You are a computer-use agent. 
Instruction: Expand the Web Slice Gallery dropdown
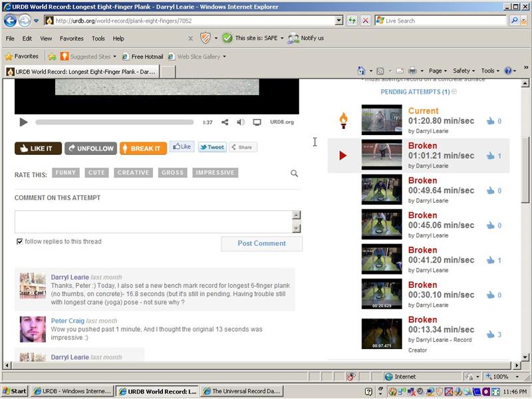[x=224, y=57]
